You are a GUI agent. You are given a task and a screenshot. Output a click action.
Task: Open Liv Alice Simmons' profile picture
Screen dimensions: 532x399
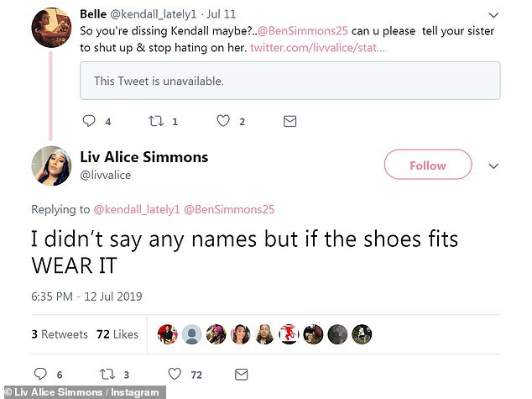click(50, 165)
